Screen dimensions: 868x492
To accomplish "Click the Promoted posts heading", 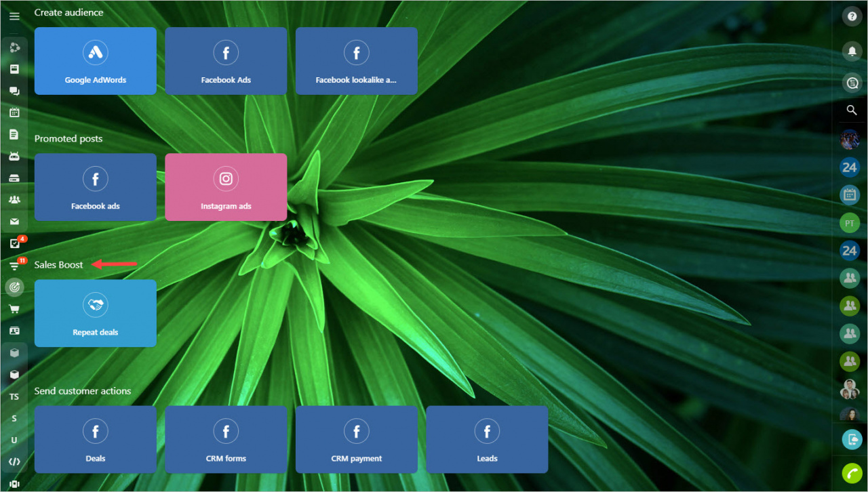I will [x=68, y=138].
